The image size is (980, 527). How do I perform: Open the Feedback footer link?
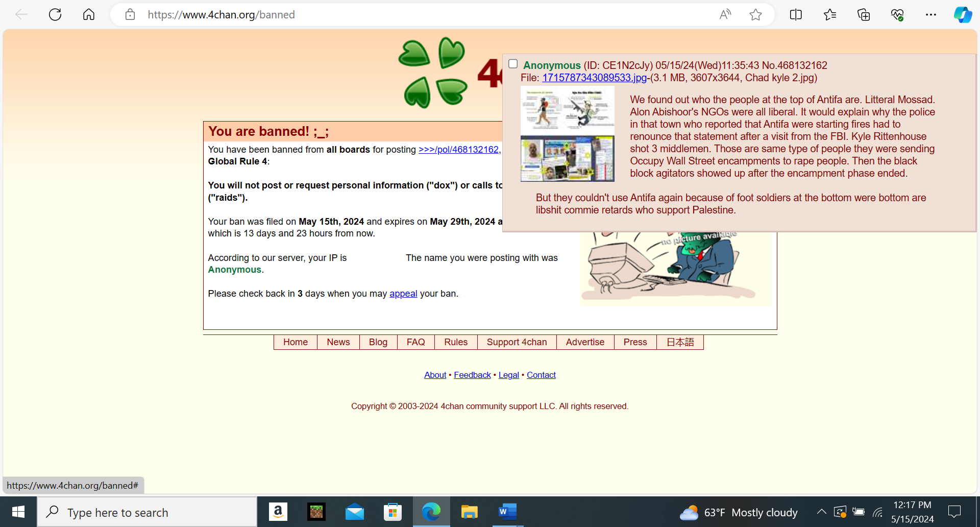[x=472, y=375]
